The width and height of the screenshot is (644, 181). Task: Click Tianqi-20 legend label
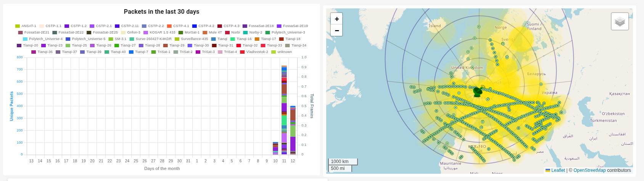coord(31,45)
